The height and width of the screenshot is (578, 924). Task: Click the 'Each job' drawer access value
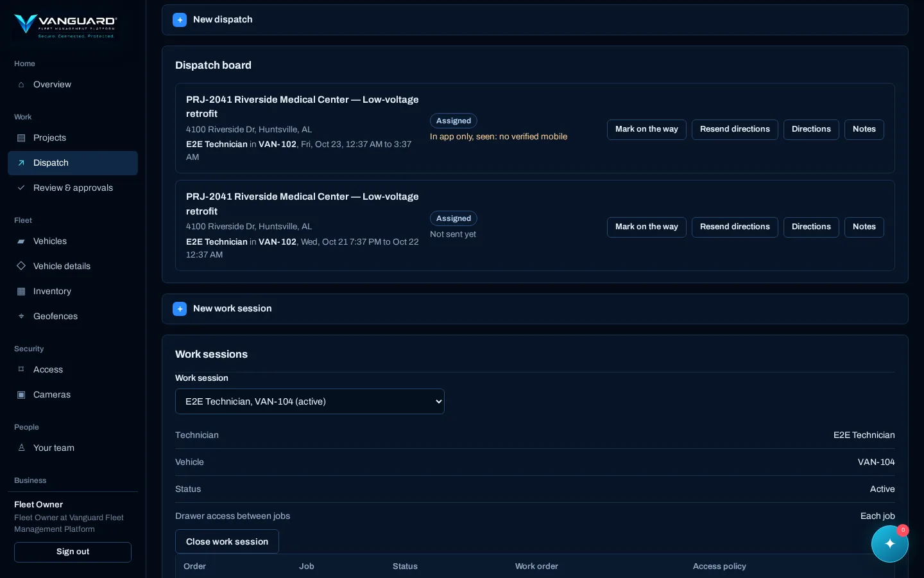click(x=878, y=516)
